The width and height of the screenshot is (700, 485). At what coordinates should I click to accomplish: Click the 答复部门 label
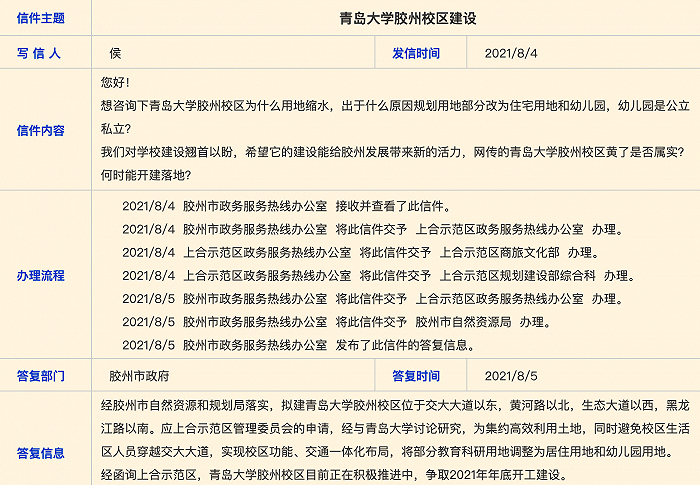[41, 376]
